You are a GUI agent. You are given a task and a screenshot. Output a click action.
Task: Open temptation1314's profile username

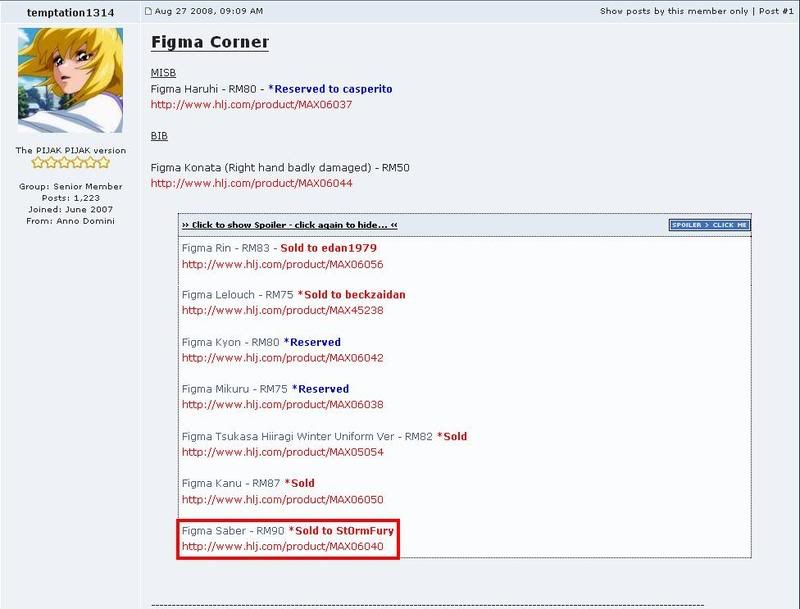70,12
